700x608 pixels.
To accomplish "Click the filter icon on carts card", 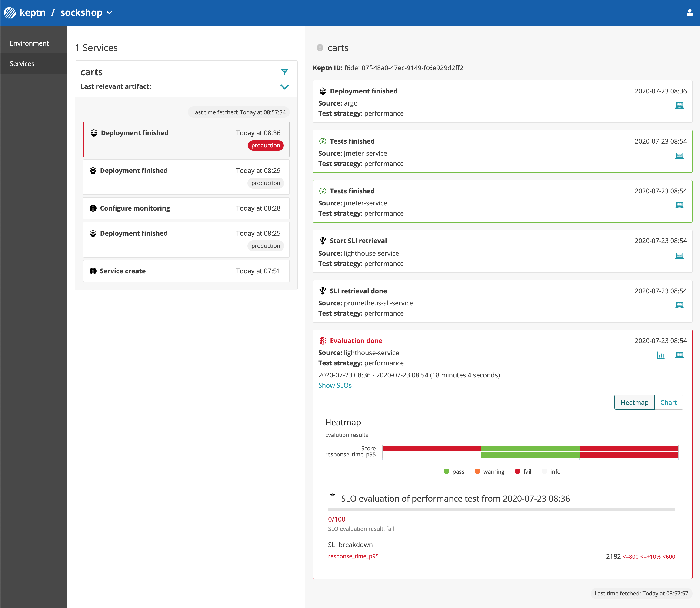I will pos(284,72).
